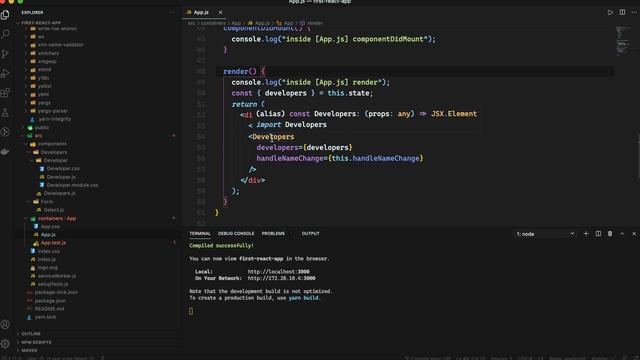This screenshot has width=640, height=360.
Task: Open Select.js file
Action: [53, 210]
